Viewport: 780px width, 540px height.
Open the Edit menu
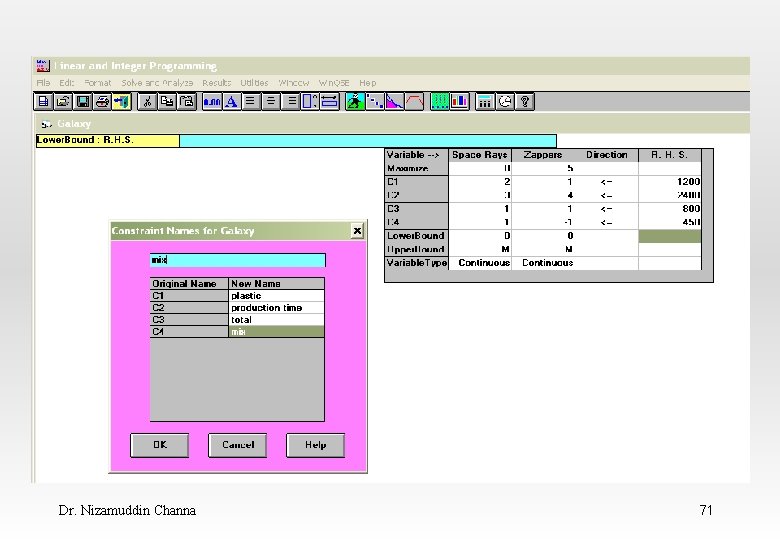point(67,83)
